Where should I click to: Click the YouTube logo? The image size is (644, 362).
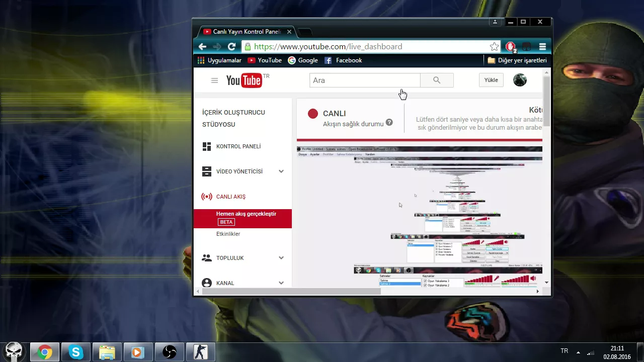pos(245,80)
